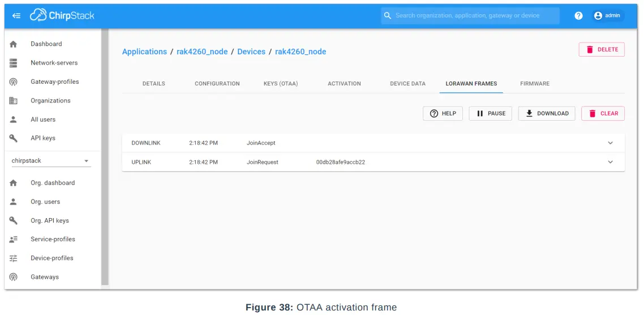Click the Gateways antenna icon in the sidebar

pos(13,277)
